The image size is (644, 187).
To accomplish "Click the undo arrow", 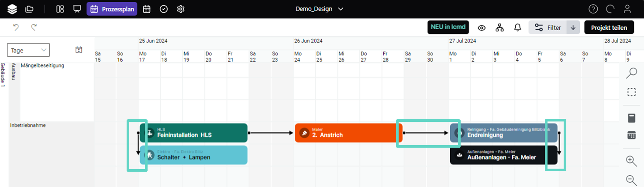I will pyautogui.click(x=16, y=27).
